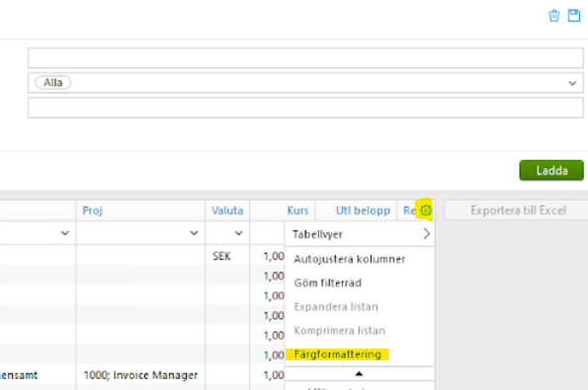588x390 pixels.
Task: Open the Tabellvyer submenu
Action: pyautogui.click(x=360, y=234)
